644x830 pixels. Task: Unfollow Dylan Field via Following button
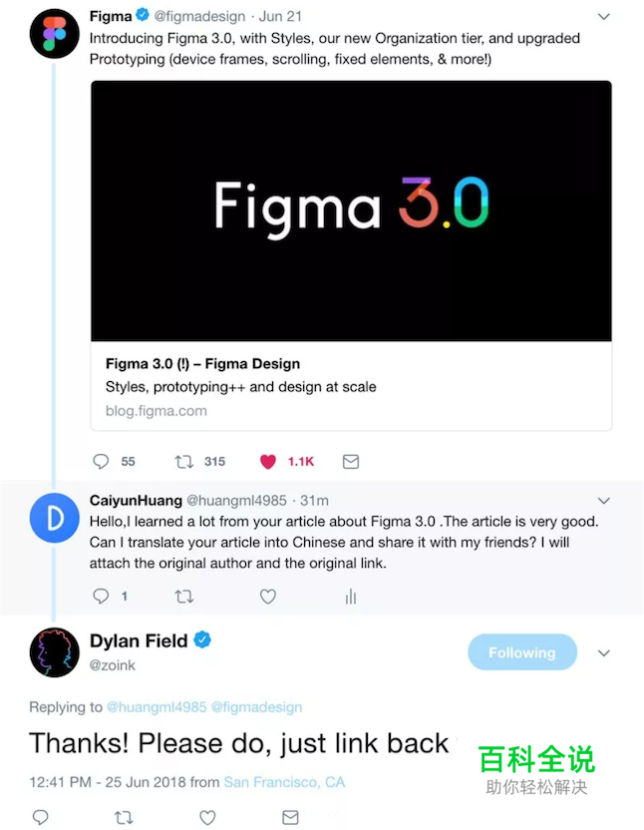521,652
